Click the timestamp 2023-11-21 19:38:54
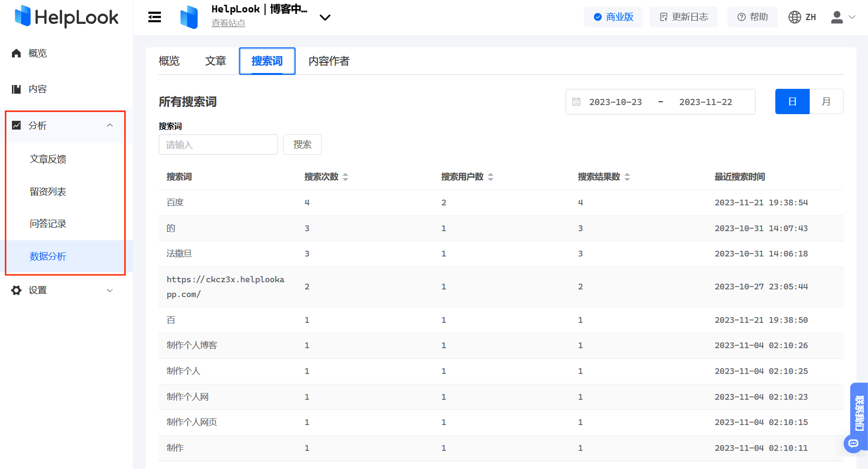Viewport: 868px width, 469px height. pos(761,203)
